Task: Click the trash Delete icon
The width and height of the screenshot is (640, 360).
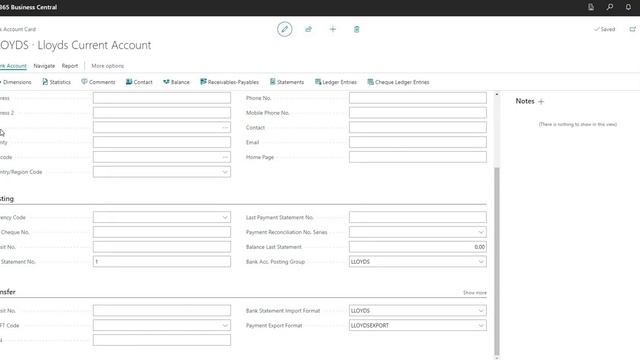Action: [x=356, y=29]
